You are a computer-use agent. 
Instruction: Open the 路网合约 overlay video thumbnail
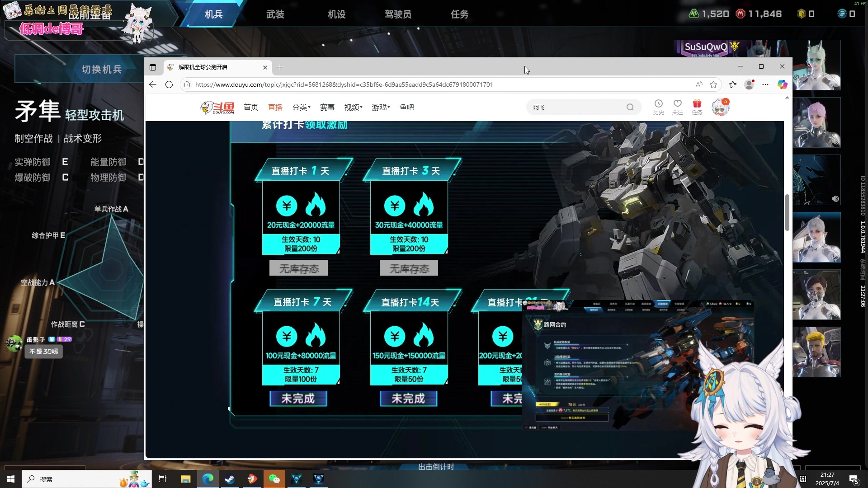637,365
